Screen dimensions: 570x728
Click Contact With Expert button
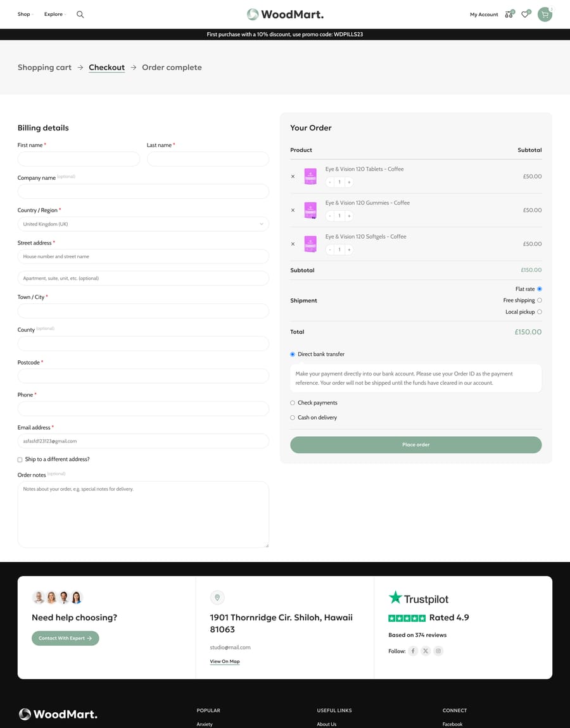point(65,638)
